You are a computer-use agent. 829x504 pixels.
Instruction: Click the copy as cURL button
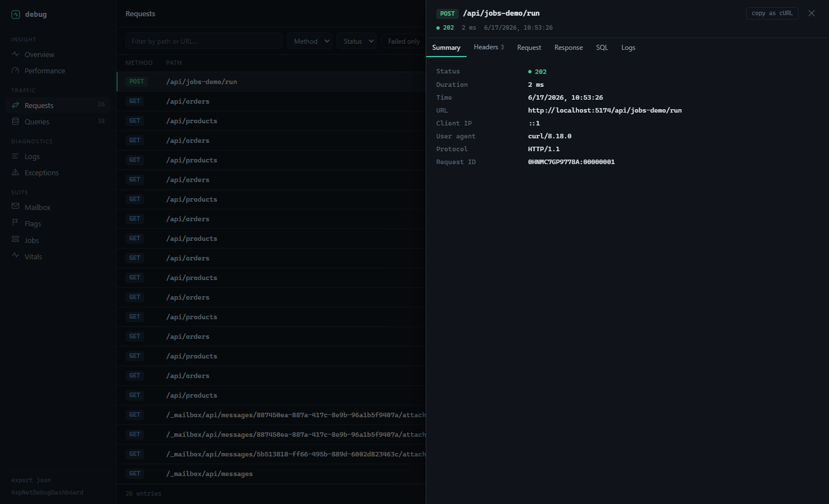click(772, 13)
